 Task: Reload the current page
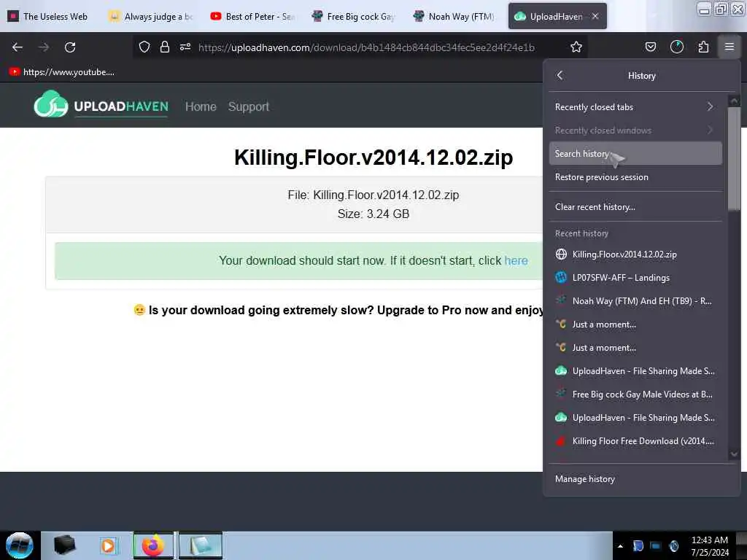70,47
